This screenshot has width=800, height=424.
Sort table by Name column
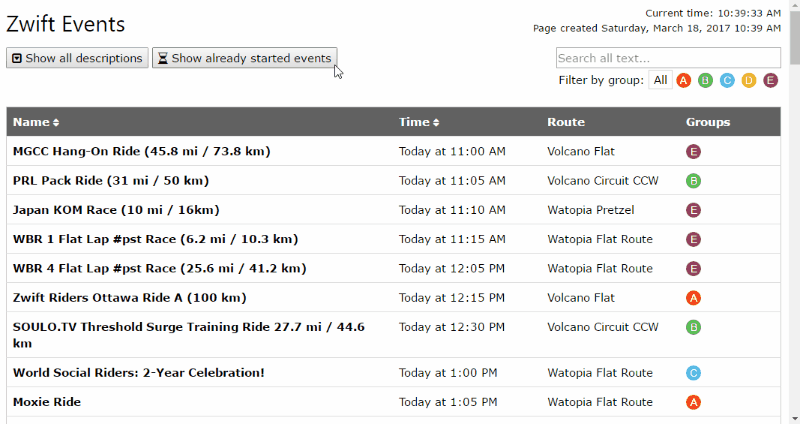pos(36,122)
